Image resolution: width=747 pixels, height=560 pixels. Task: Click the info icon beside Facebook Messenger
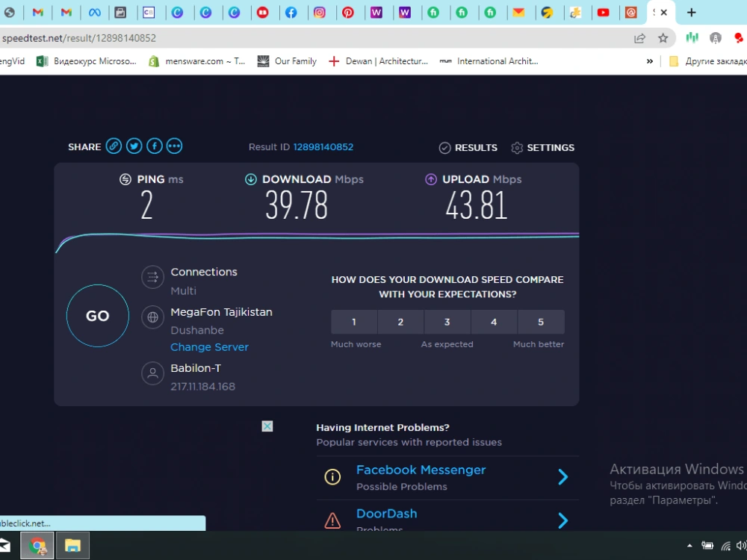pyautogui.click(x=332, y=476)
